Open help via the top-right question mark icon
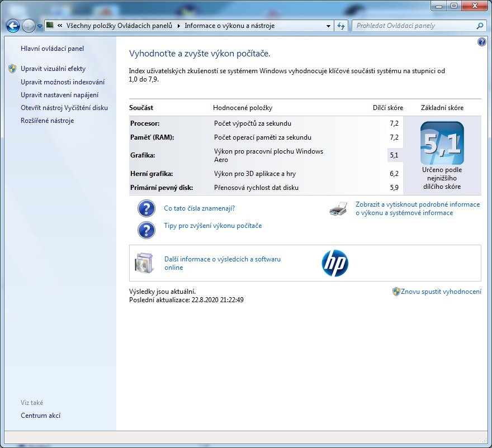The height and width of the screenshot is (448, 492). tap(481, 42)
